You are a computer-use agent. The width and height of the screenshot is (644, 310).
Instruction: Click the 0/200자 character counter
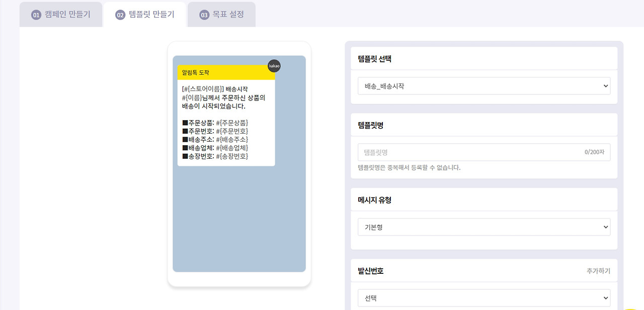point(594,152)
